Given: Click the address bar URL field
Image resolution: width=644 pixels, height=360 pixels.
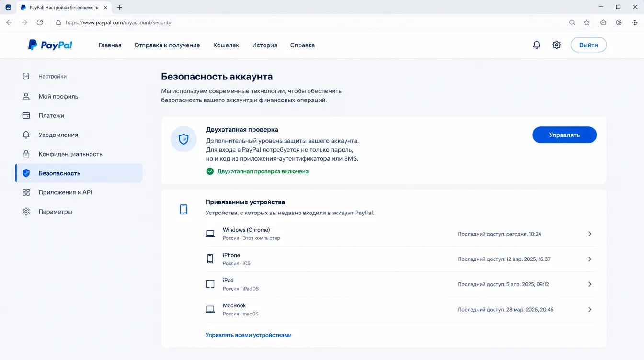Looking at the screenshot, I should tap(307, 22).
